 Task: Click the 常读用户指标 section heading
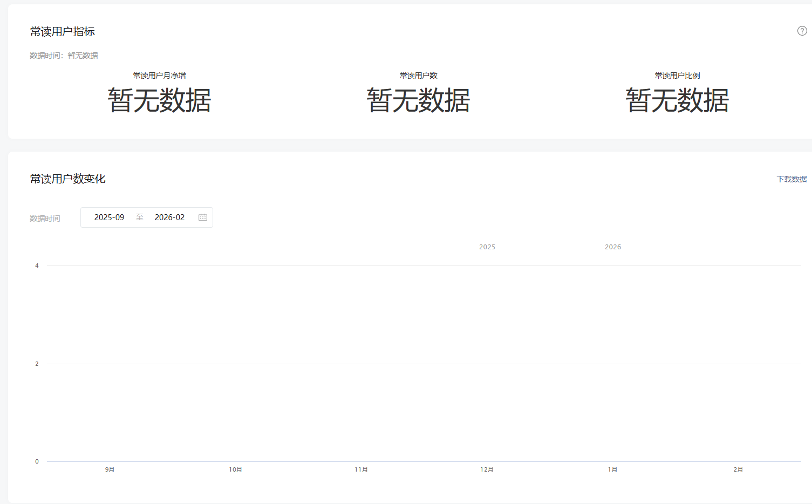pos(63,32)
